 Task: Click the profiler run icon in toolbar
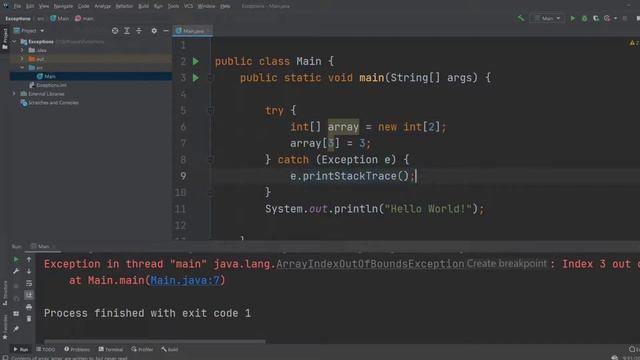(x=607, y=18)
